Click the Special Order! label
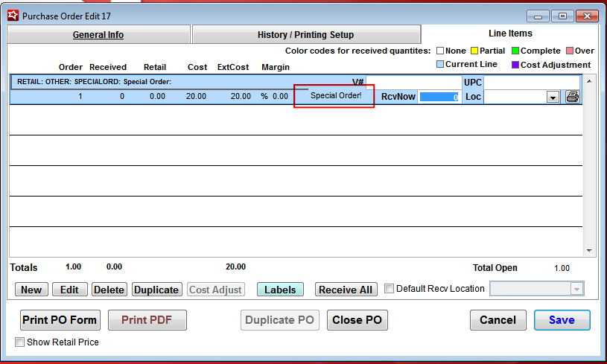 (336, 95)
